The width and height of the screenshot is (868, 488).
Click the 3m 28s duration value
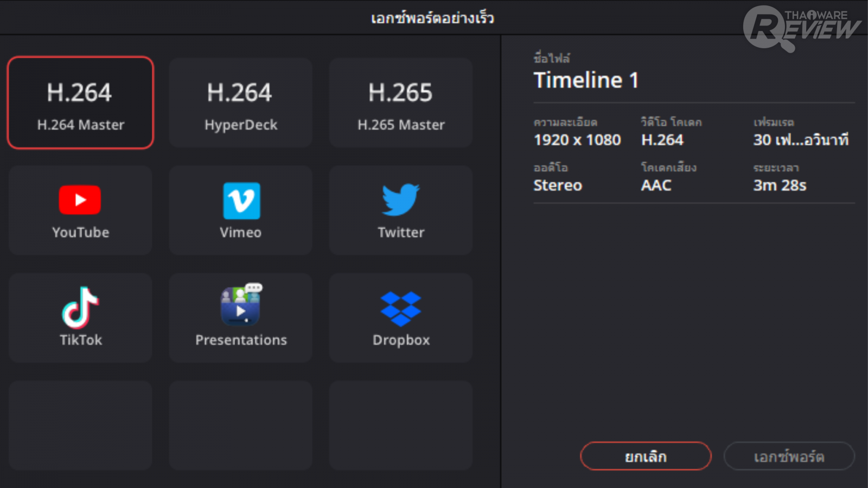click(x=780, y=185)
